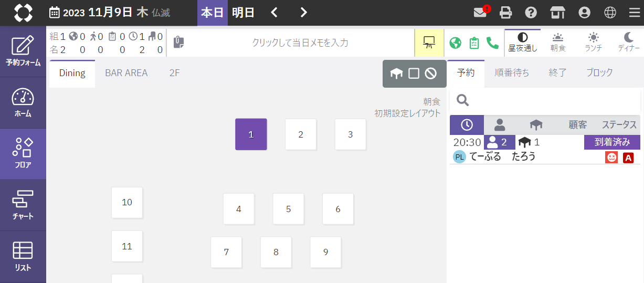Select table 8
644x283 pixels.
276,253
